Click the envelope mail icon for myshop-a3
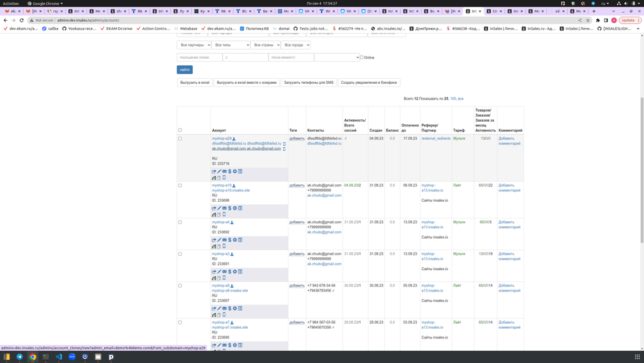This screenshot has height=363, width=644. click(x=224, y=271)
